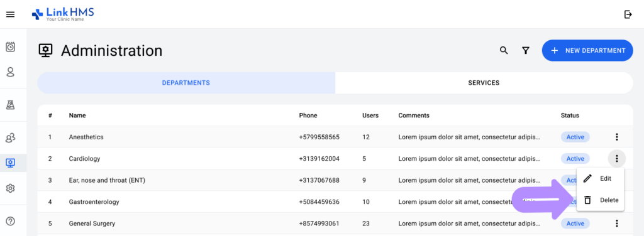Click phone number +3139162004
This screenshot has width=644, height=236.
[319, 159]
